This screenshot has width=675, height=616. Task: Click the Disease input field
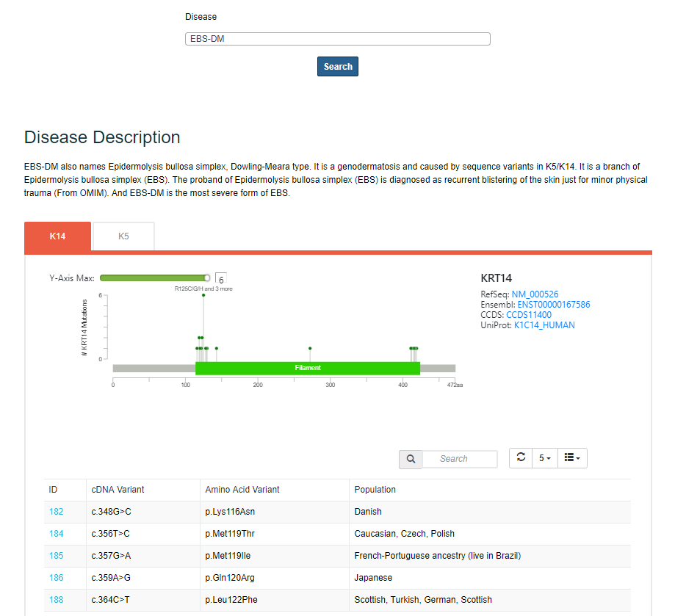click(x=337, y=39)
